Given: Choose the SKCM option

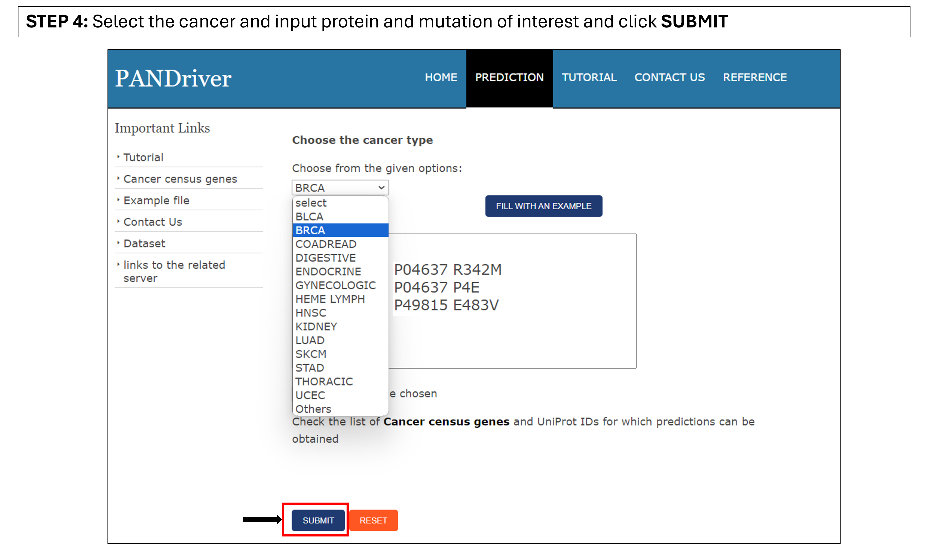Looking at the screenshot, I should click(311, 354).
